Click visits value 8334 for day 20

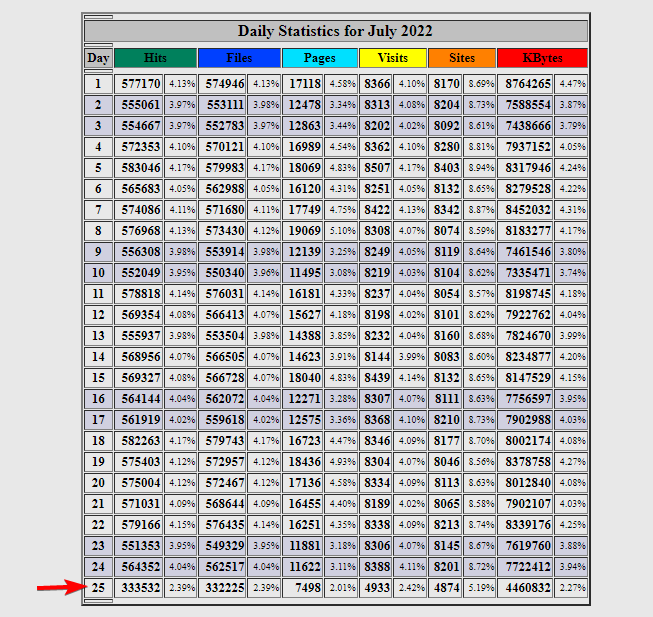tap(376, 483)
